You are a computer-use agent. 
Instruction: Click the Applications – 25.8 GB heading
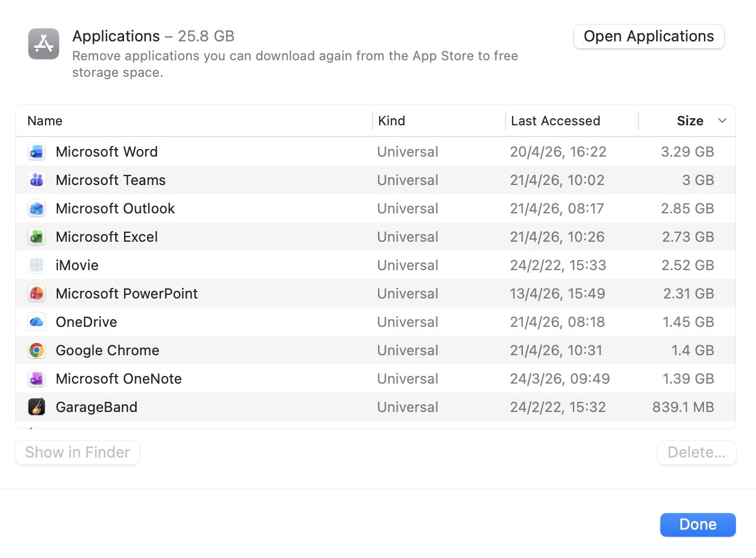(154, 36)
